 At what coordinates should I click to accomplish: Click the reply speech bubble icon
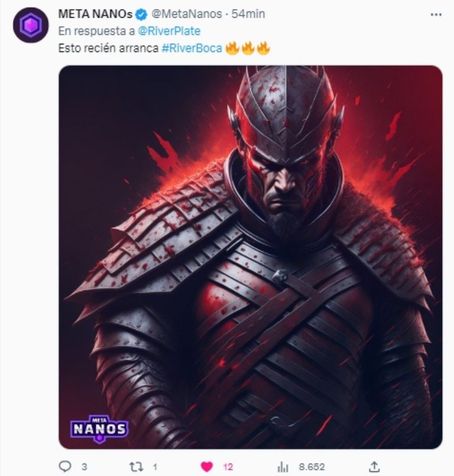coord(65,467)
